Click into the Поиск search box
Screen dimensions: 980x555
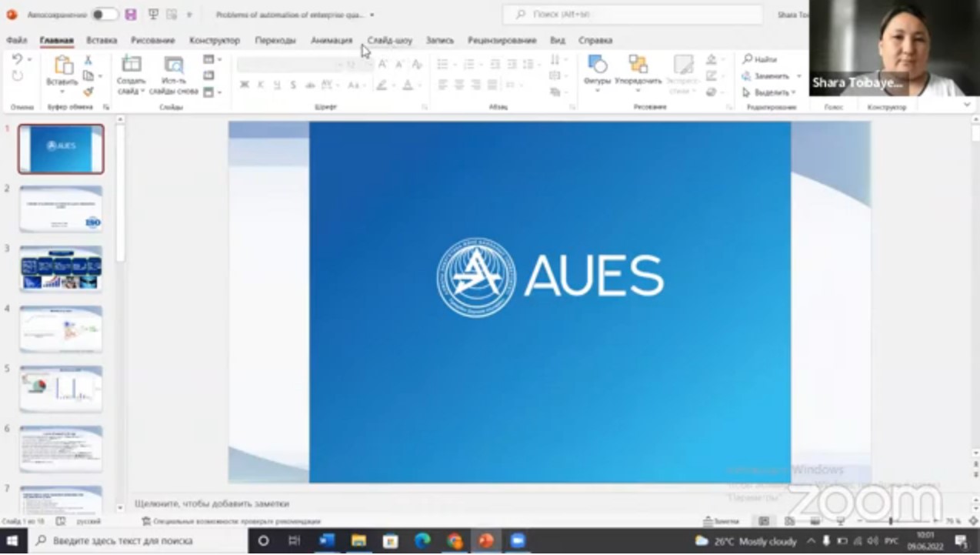pyautogui.click(x=632, y=14)
